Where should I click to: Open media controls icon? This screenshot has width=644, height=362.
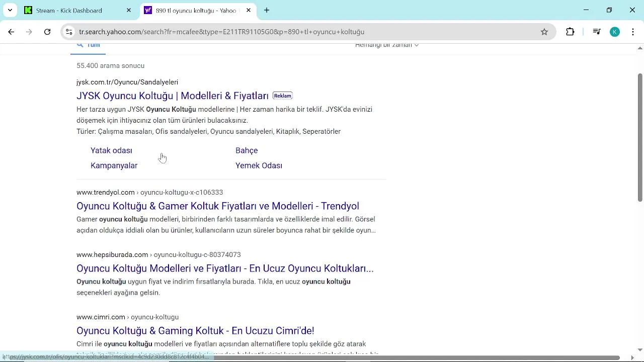pos(597,32)
